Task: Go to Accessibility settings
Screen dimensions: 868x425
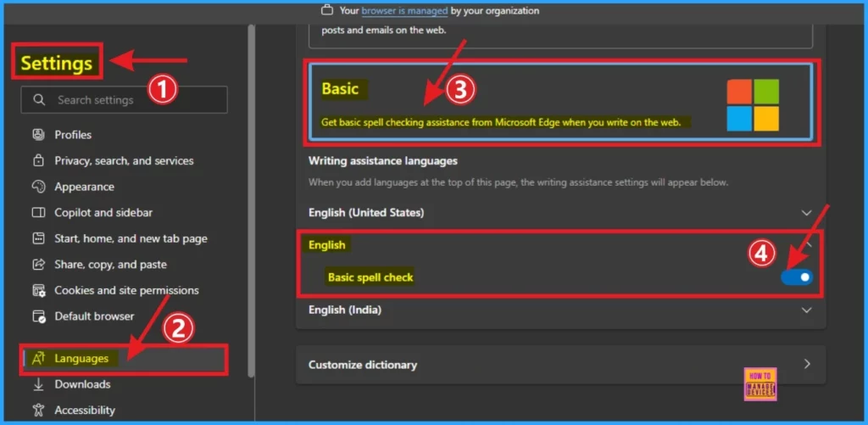Action: 85,410
